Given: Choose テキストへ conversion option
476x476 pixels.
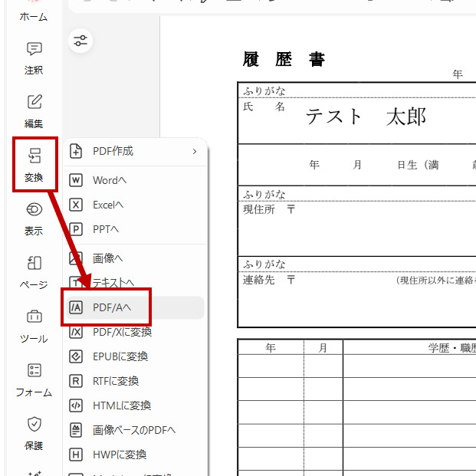Looking at the screenshot, I should 135,283.
